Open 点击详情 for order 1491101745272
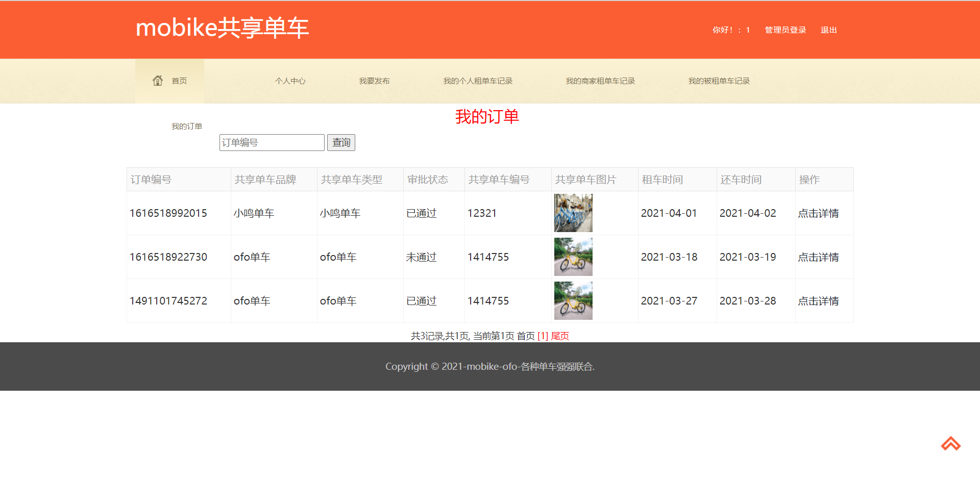The image size is (980, 481). [818, 301]
